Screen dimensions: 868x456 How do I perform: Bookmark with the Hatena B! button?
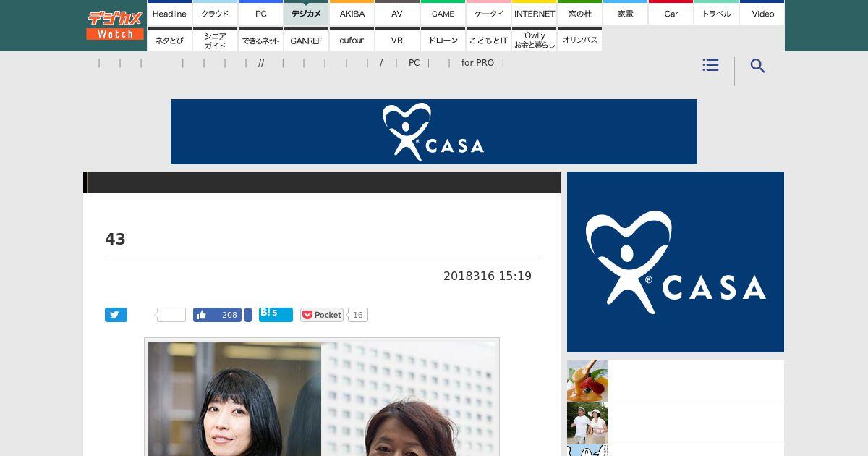click(276, 315)
